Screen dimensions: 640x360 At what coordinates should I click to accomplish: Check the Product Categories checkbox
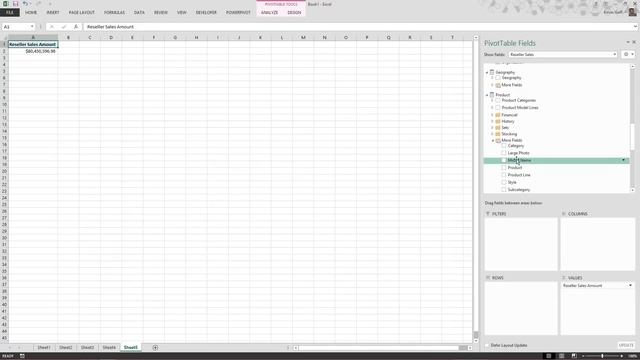498,100
